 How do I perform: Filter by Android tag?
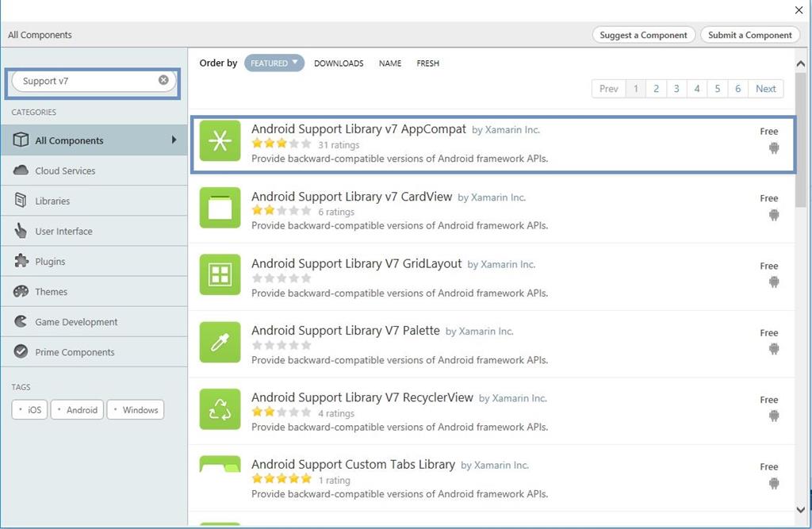(77, 409)
